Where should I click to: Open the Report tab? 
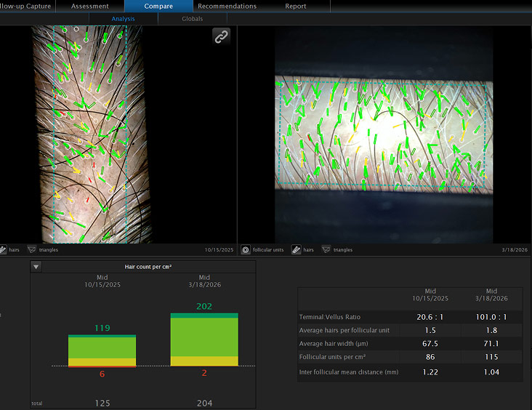pos(296,6)
